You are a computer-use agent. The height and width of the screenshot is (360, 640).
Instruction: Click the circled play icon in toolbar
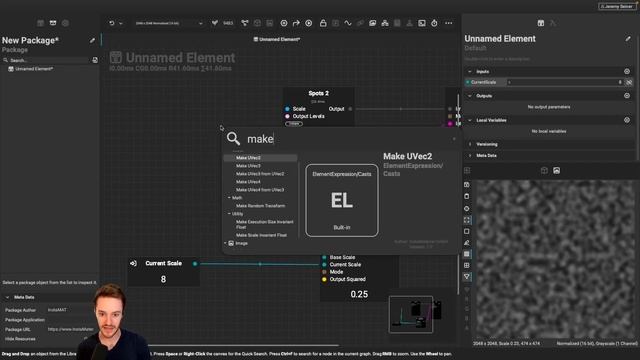tap(309, 23)
